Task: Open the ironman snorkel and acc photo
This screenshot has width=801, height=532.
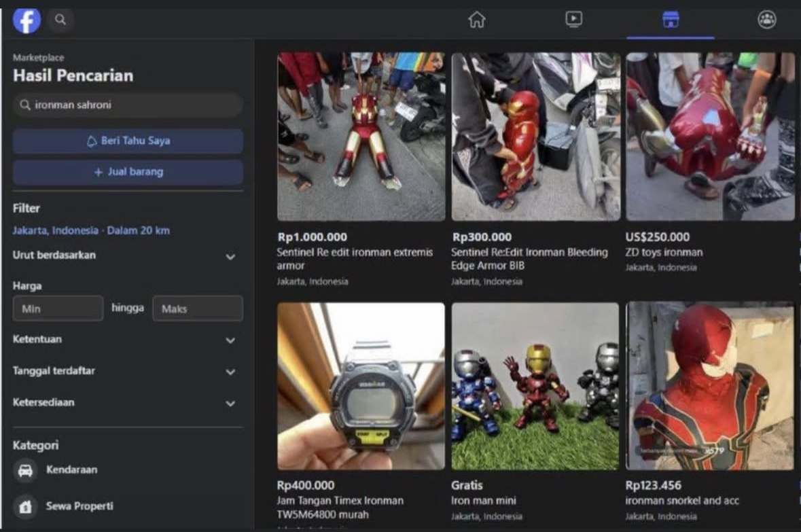Action: [x=710, y=386]
